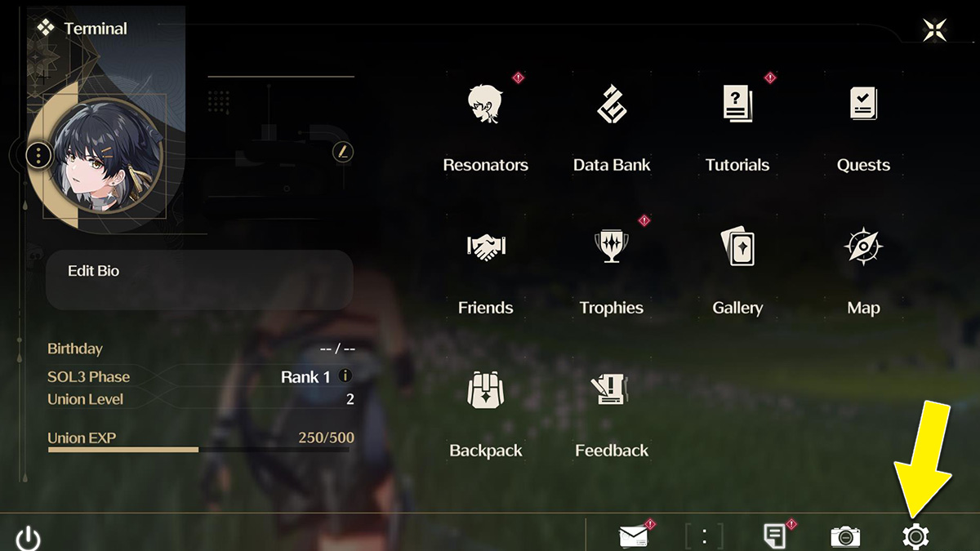Image resolution: width=980 pixels, height=551 pixels.
Task: Open the mail envelope icon
Action: pyautogui.click(x=634, y=536)
